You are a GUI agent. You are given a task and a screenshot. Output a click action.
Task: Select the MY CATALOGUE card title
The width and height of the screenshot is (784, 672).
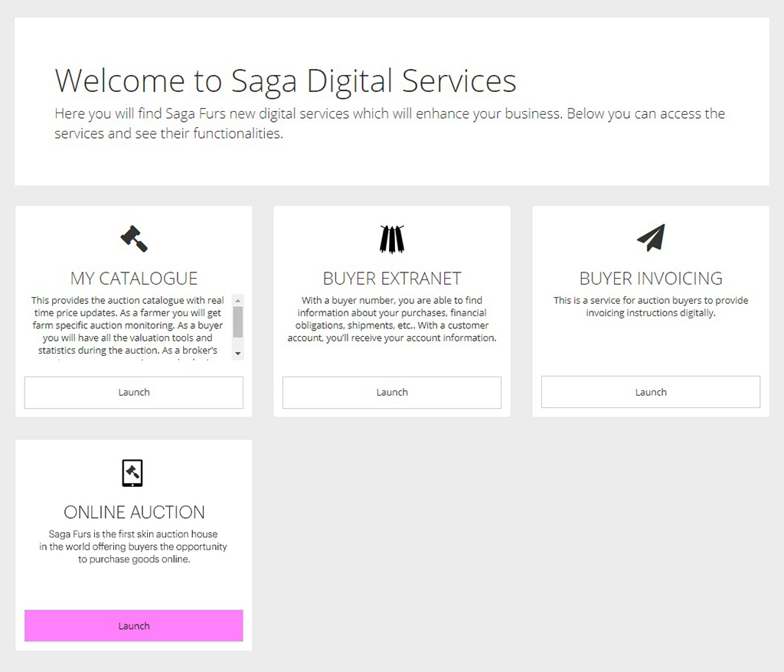(x=134, y=278)
